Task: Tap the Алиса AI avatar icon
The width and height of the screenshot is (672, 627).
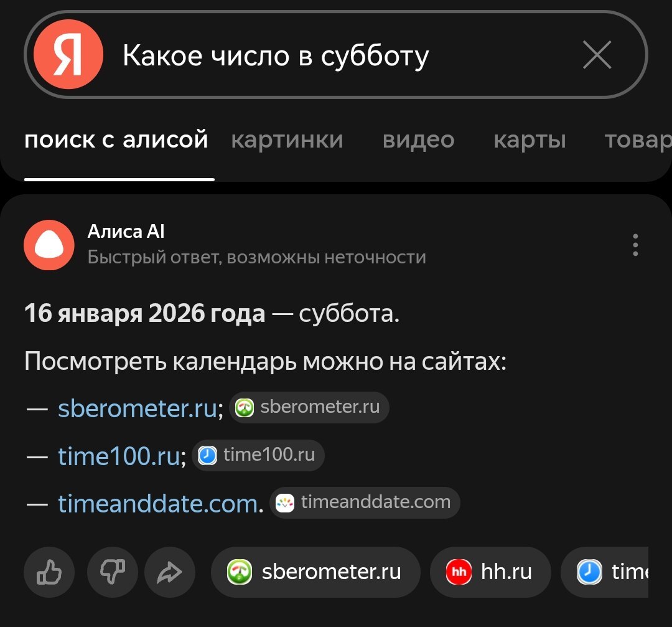Action: (x=49, y=245)
